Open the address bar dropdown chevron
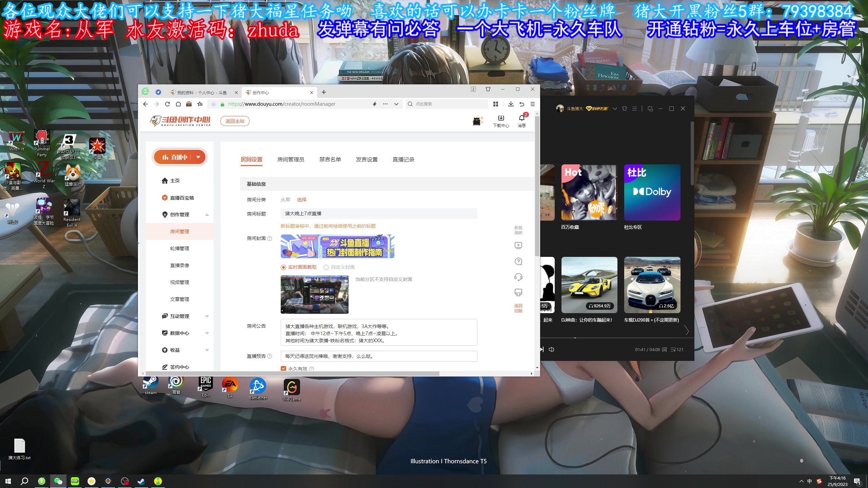868x488 pixels. click(x=396, y=104)
